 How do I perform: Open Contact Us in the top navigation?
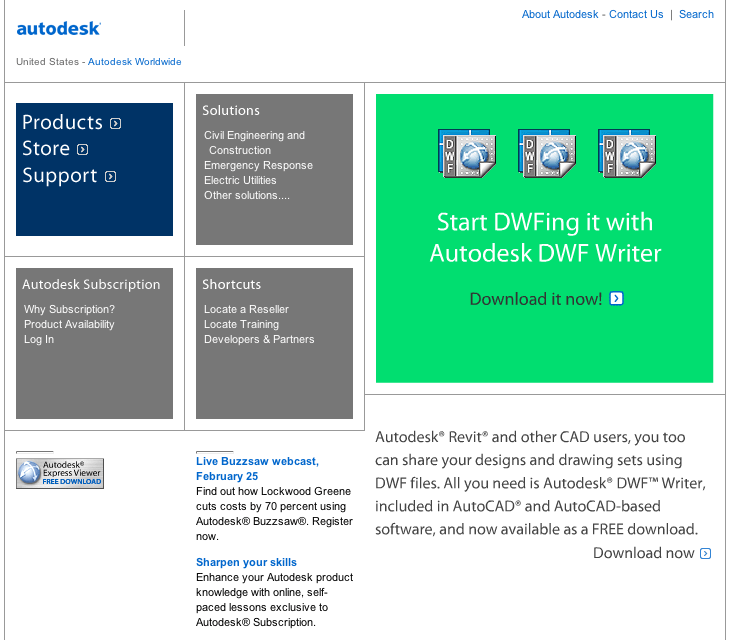636,14
